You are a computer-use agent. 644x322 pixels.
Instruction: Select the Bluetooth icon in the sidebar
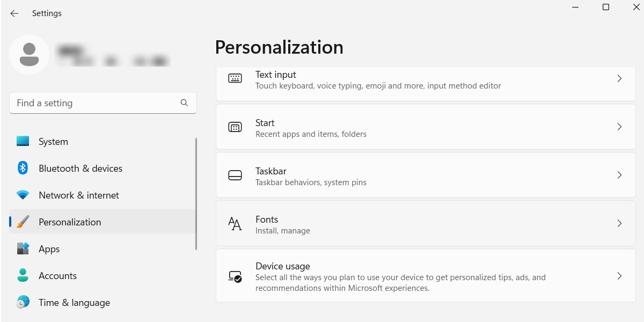[23, 168]
